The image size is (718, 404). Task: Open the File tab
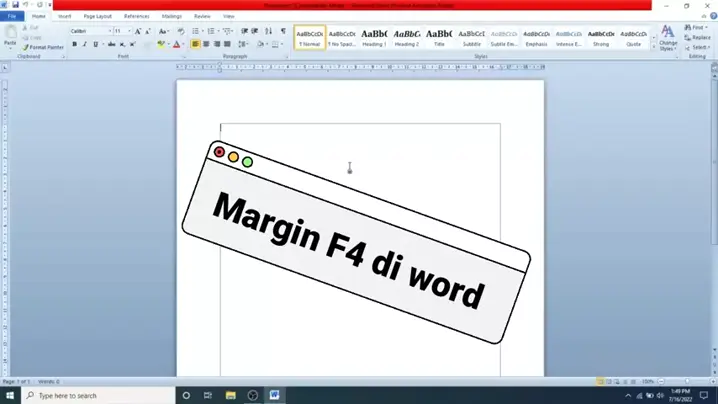[x=11, y=16]
